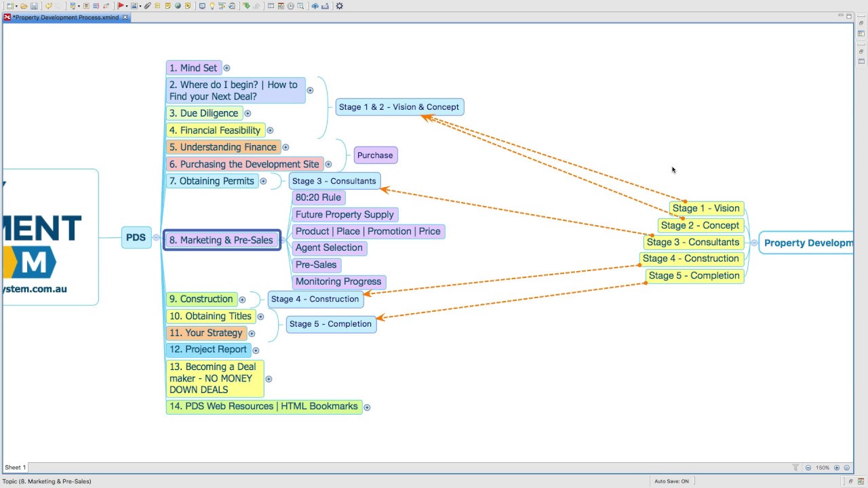The height and width of the screenshot is (488, 868).
Task: Select the '8. Marketing & Pre-Sales' topic
Action: pos(222,240)
